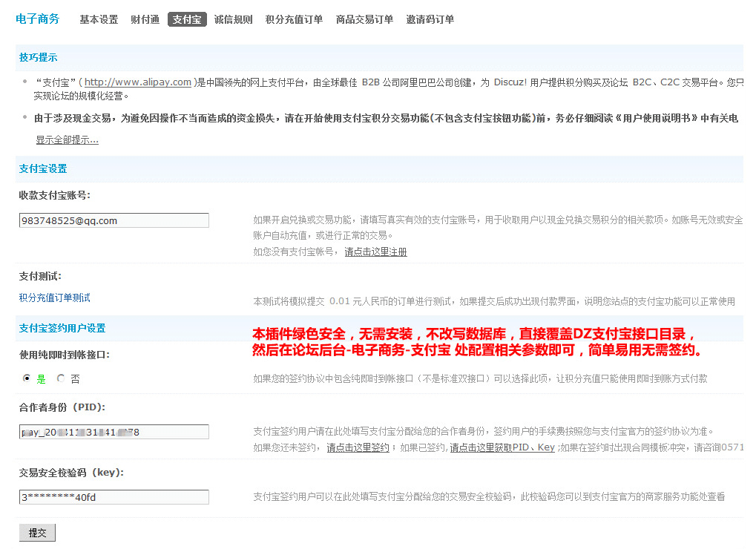The height and width of the screenshot is (555, 756).
Task: Expand 显示全部提示 link
Action: pos(67,139)
